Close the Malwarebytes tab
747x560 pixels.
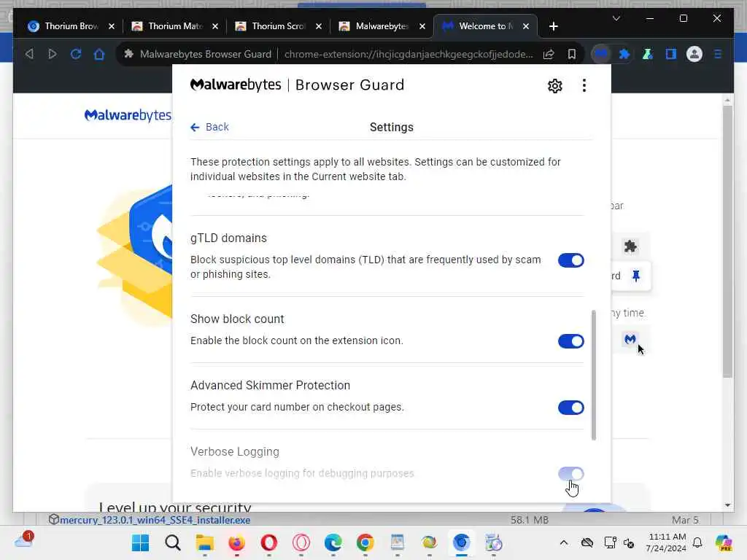pos(422,26)
